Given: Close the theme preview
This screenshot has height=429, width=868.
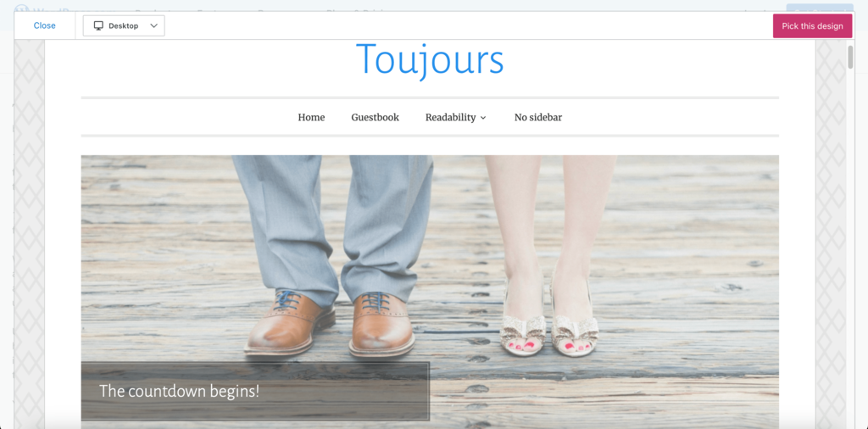Looking at the screenshot, I should tap(44, 25).
